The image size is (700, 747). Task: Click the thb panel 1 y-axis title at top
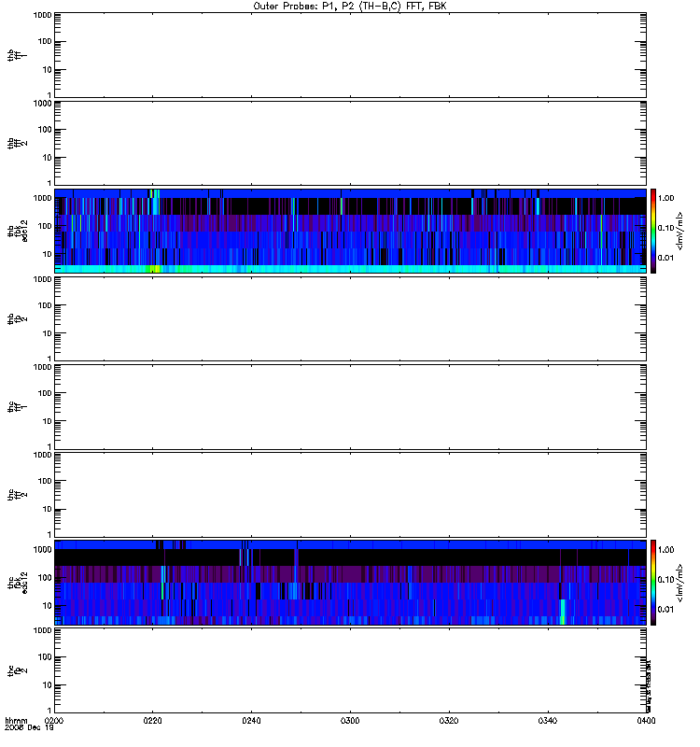(17, 55)
